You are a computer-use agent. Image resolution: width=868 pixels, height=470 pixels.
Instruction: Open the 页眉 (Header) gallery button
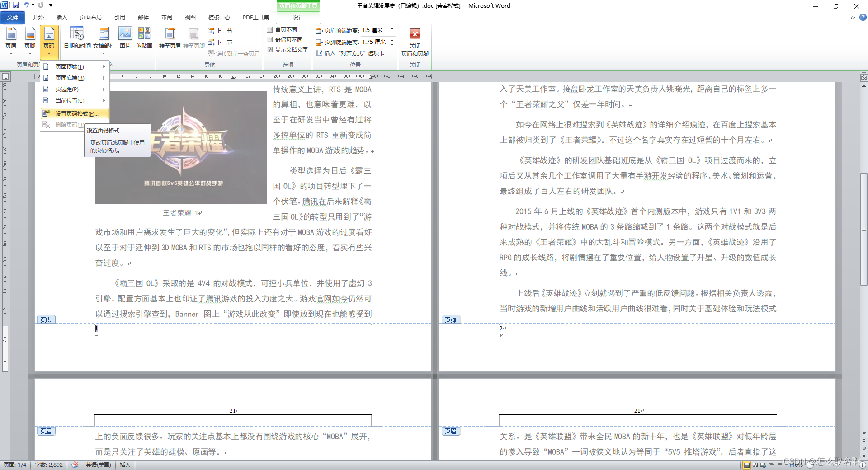(11, 41)
